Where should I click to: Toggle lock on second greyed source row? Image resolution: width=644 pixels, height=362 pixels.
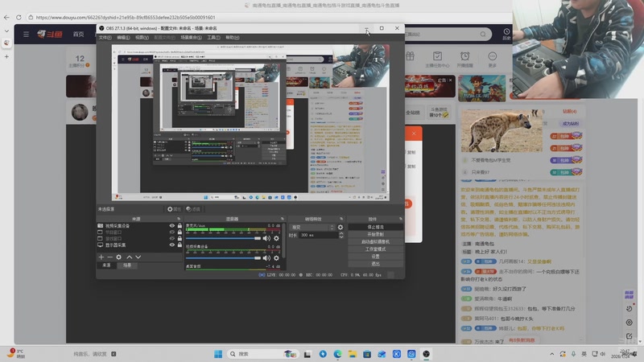tap(180, 232)
